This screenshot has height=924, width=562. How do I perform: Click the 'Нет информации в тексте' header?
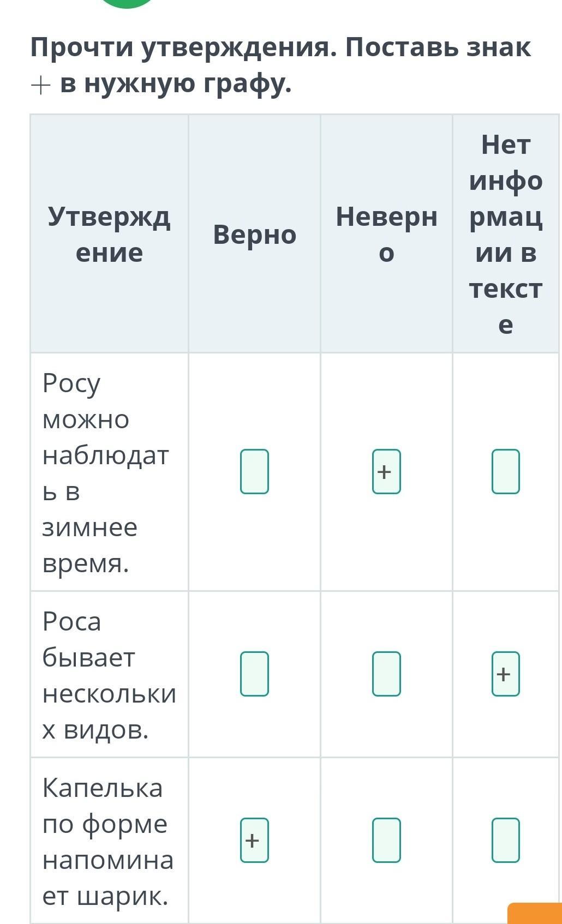505,235
